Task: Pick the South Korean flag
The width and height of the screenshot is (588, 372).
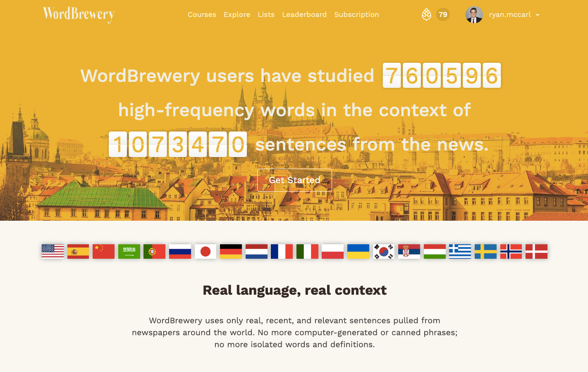Action: (384, 251)
